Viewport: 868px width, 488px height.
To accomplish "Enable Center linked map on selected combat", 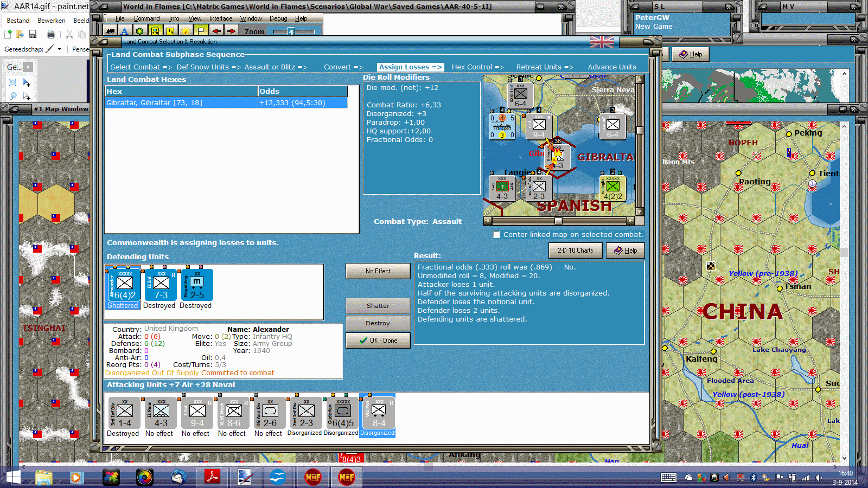I will (x=497, y=235).
